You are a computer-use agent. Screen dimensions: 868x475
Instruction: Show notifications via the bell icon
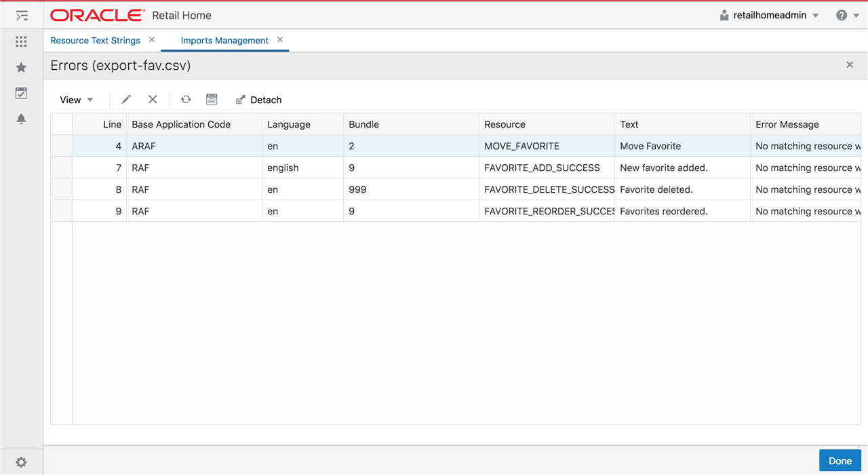[21, 119]
